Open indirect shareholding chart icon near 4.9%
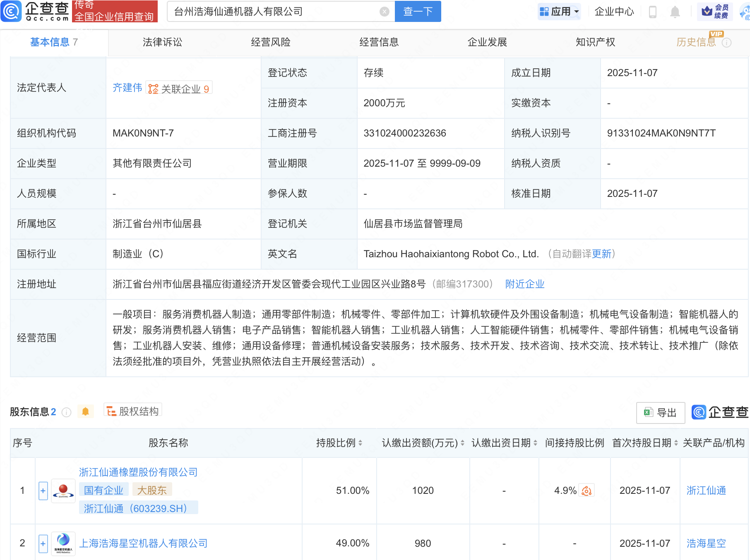This screenshot has height=560, width=750. (587, 491)
